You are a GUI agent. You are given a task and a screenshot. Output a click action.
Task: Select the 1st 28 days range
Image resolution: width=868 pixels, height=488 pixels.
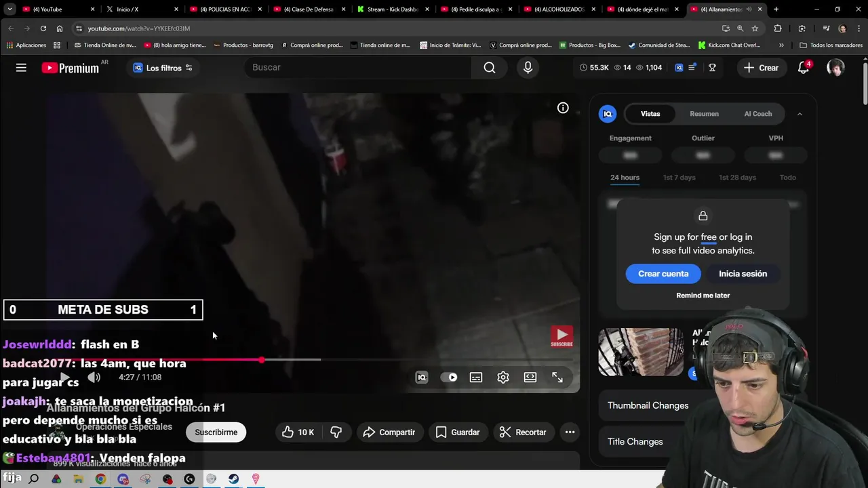click(737, 178)
